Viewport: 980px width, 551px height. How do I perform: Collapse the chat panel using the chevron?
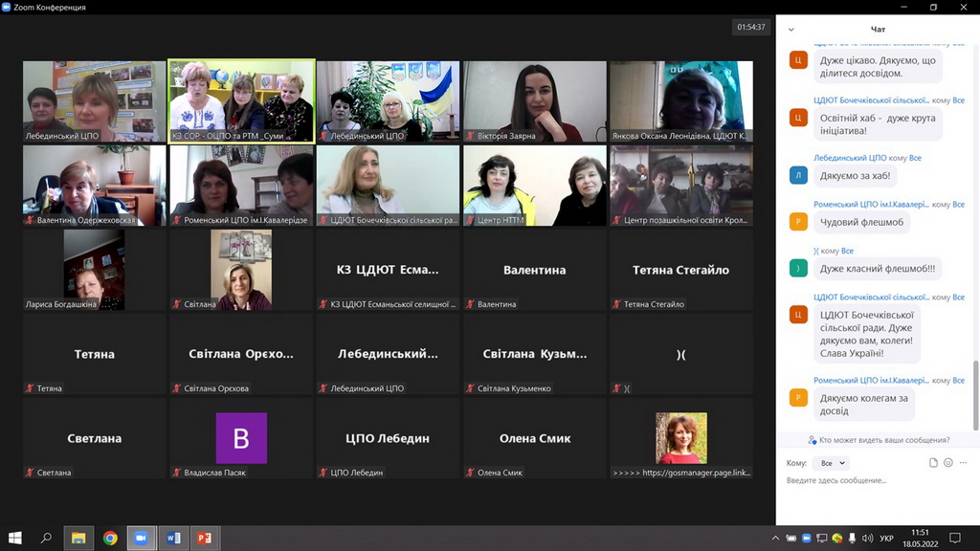(x=791, y=30)
